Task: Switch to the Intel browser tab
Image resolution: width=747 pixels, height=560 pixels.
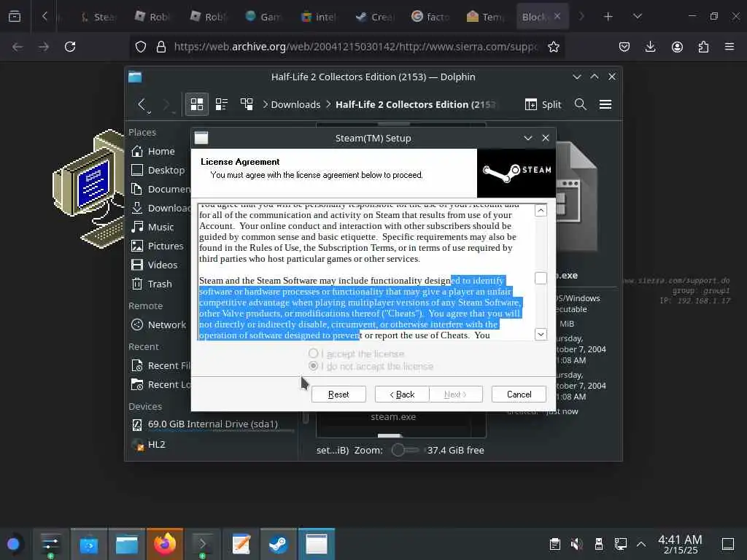Action: click(320, 17)
